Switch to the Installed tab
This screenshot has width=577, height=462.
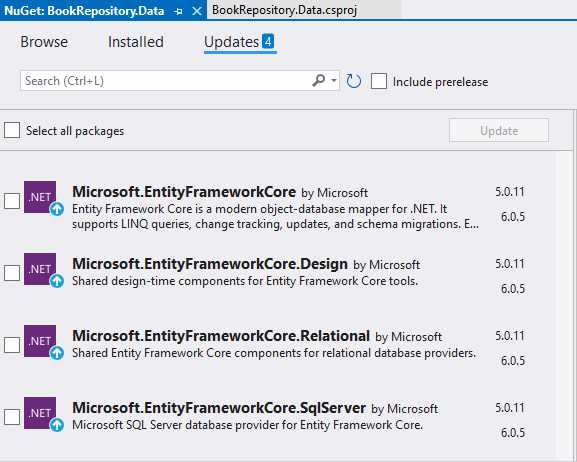[136, 42]
